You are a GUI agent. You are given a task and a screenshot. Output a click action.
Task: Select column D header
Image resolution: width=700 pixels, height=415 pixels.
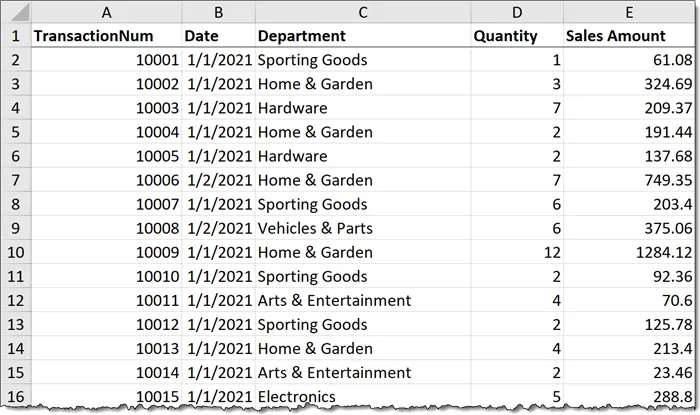coord(516,12)
